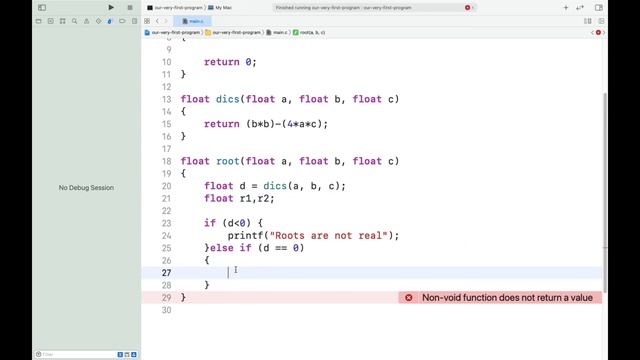Open the symbol navigator
This screenshot has height=360, width=640.
(62, 21)
